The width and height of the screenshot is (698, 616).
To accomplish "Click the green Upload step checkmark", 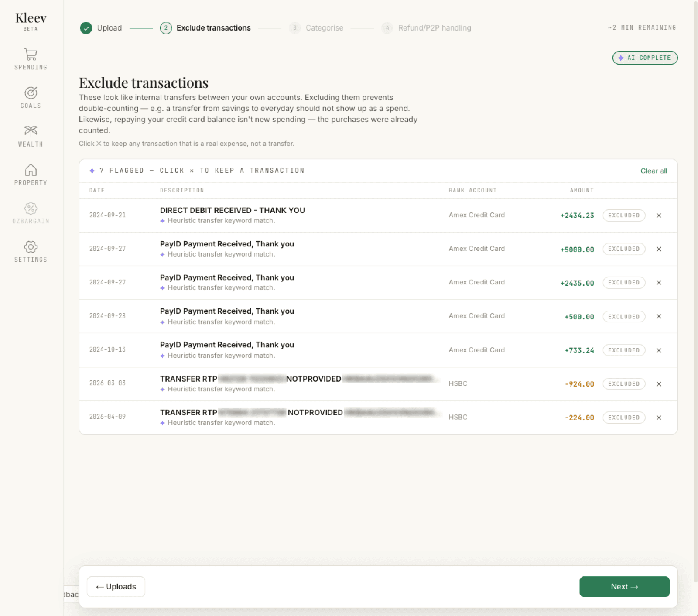I will tap(86, 28).
